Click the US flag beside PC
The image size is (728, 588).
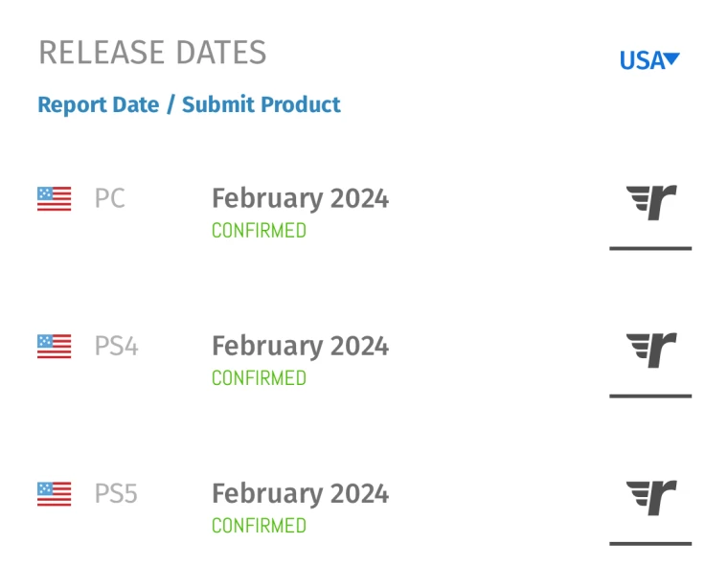[x=55, y=198]
